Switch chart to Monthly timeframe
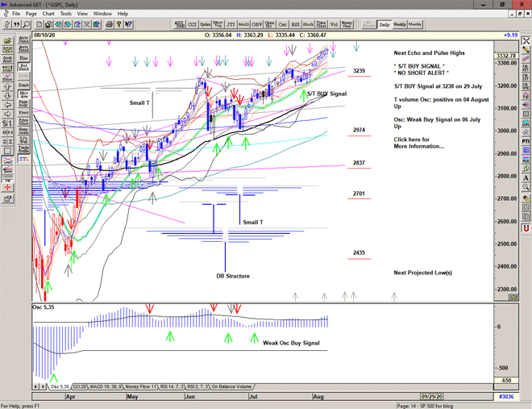532x409 pixels. pyautogui.click(x=415, y=24)
